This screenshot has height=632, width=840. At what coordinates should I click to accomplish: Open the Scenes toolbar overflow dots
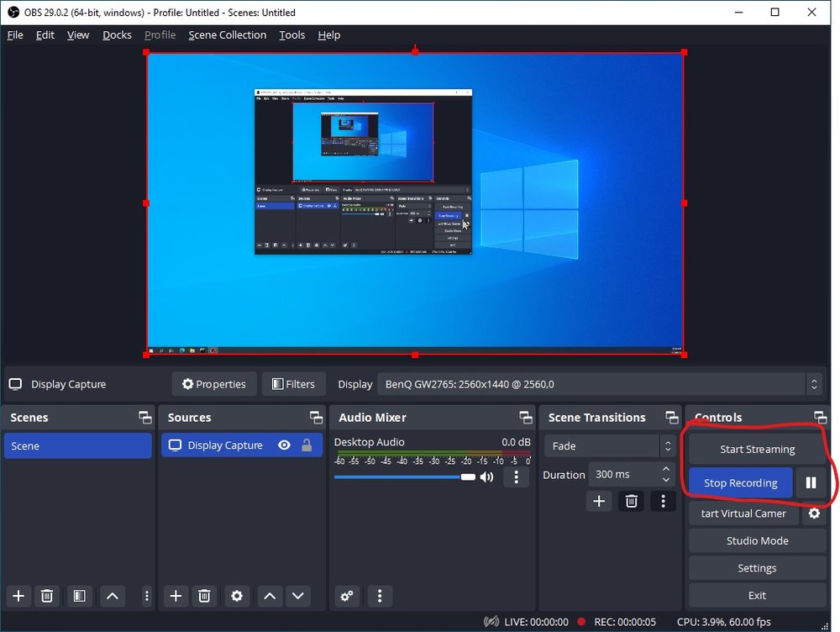(x=147, y=596)
